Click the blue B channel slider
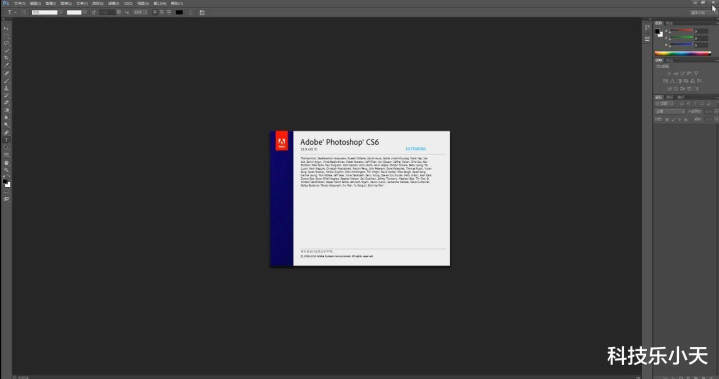This screenshot has width=719, height=379. tap(681, 44)
